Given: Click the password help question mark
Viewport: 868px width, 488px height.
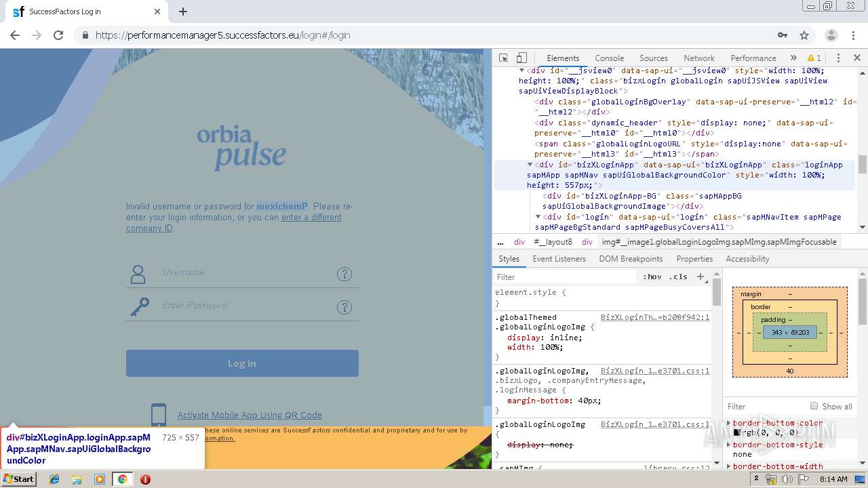Looking at the screenshot, I should [344, 307].
